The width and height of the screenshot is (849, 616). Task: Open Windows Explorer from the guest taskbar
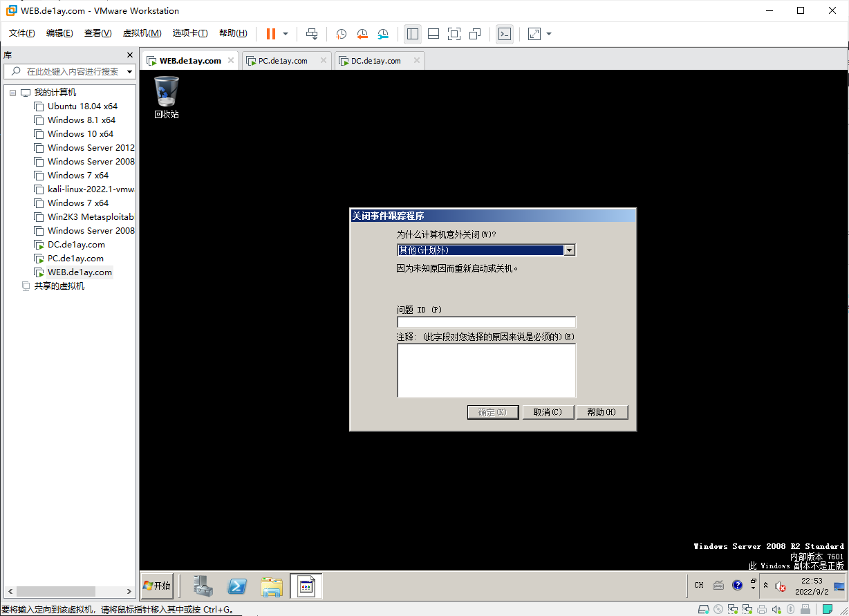[x=272, y=586]
